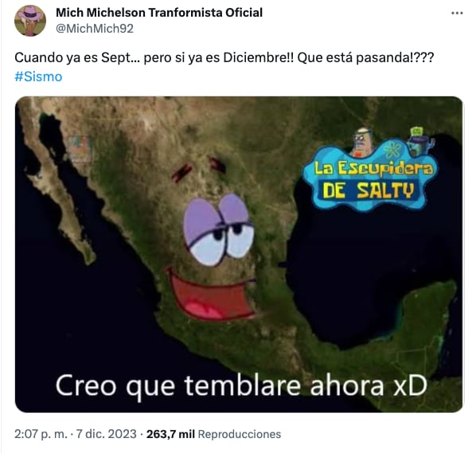Click the caption Creo que temblare ahora xD
Image resolution: width=476 pixels, height=454 pixels.
pos(241,386)
